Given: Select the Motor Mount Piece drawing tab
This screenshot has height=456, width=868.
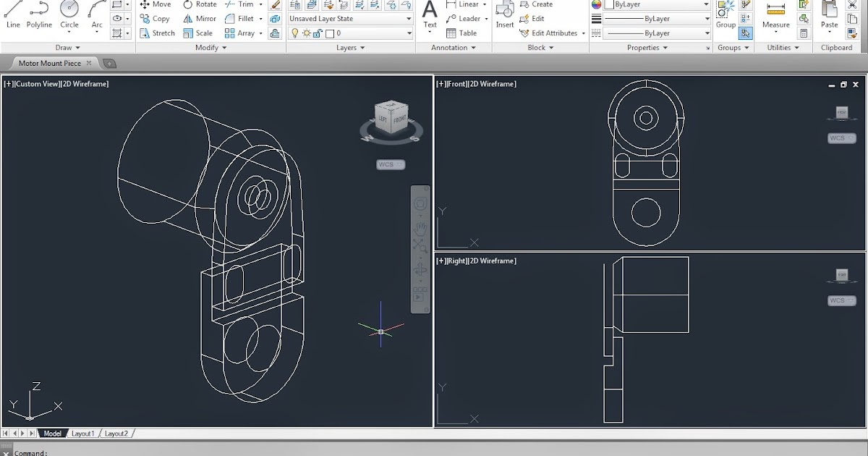Looking at the screenshot, I should [x=51, y=63].
